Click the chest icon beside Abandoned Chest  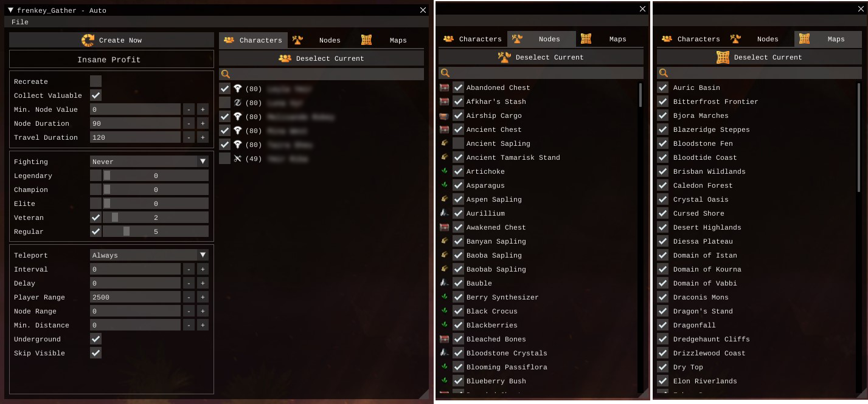[x=445, y=87]
